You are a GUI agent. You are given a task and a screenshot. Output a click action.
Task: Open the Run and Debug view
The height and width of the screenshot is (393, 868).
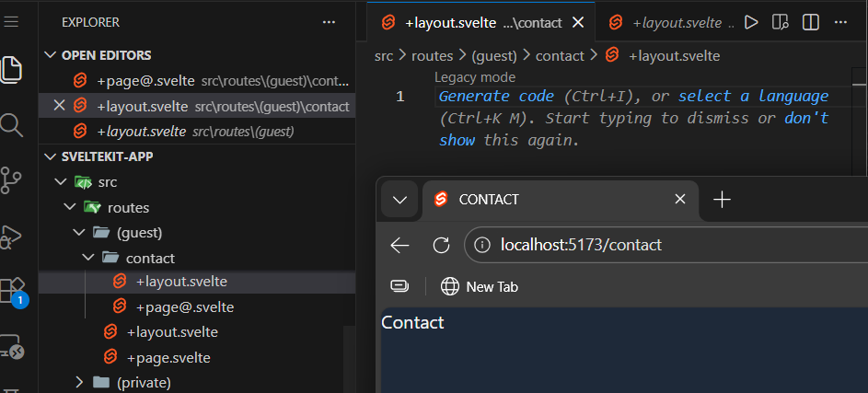click(x=11, y=237)
